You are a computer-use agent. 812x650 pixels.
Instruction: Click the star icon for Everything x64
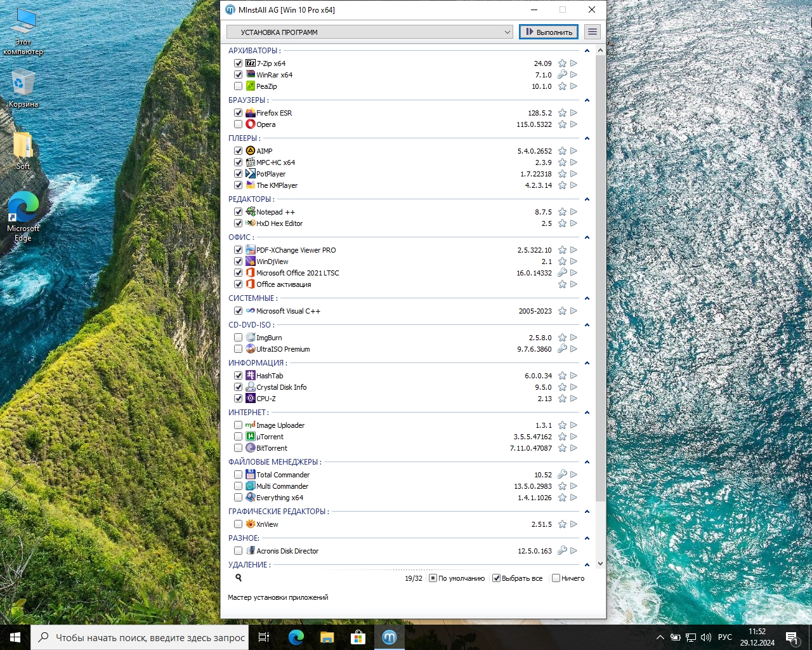[x=562, y=498]
